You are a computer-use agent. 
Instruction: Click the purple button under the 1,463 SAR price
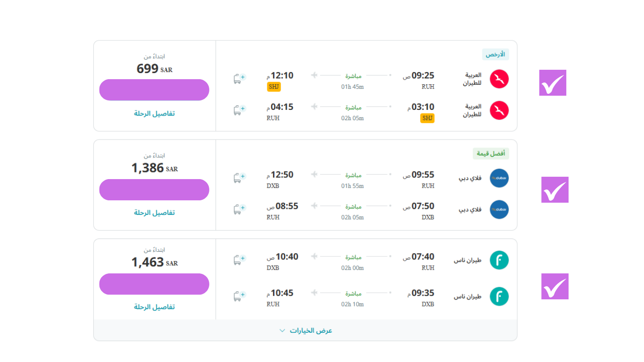154,284
